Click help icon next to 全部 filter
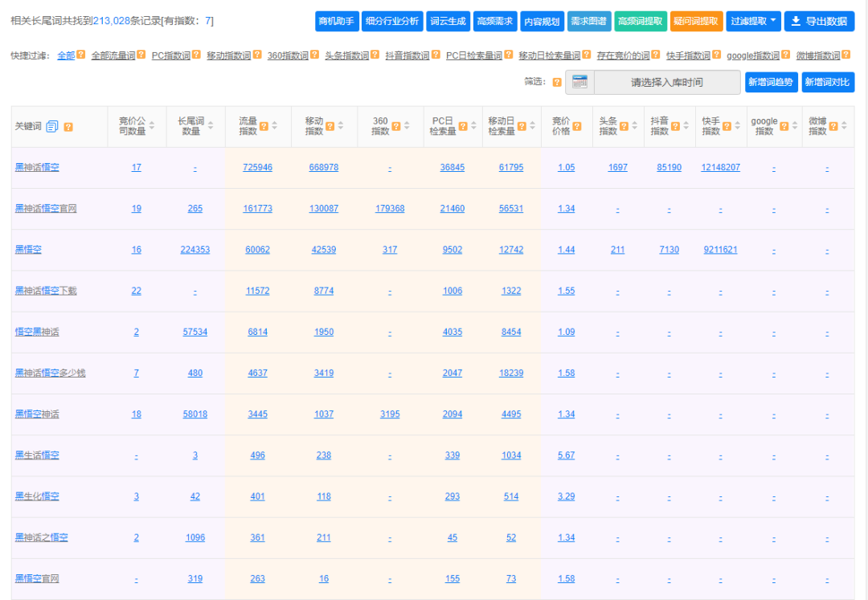 (81, 55)
